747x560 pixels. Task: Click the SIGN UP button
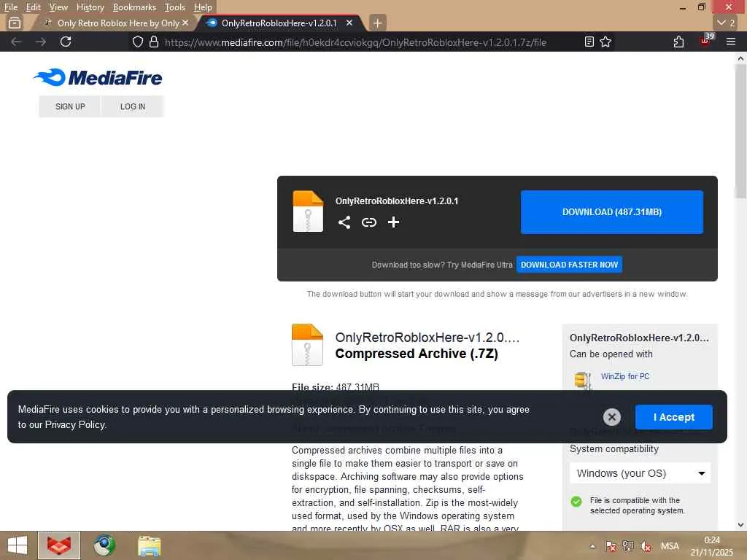[70, 106]
